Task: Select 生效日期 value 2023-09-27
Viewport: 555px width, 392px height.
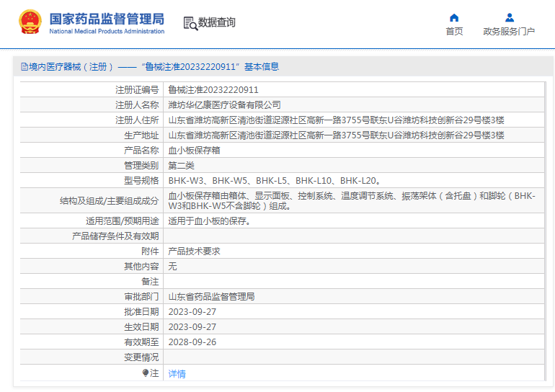Action: (x=192, y=327)
